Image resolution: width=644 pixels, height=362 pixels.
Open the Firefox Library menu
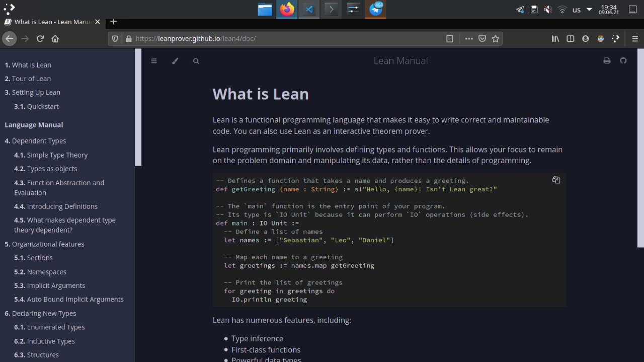click(555, 38)
